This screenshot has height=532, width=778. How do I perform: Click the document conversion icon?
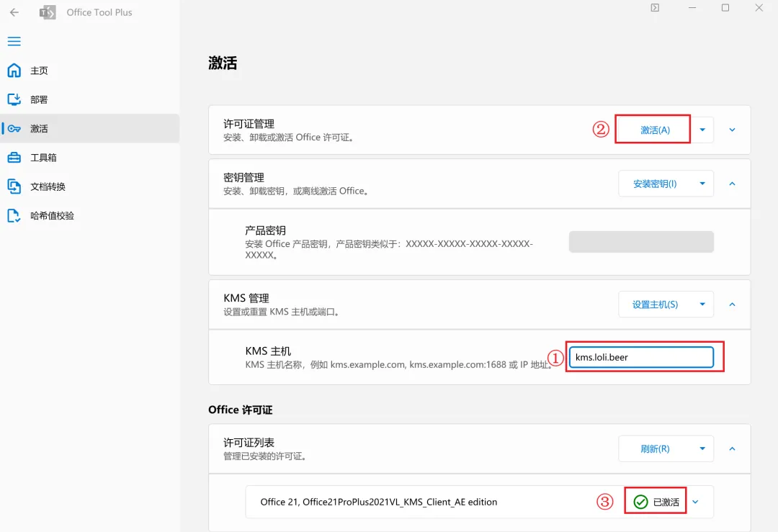[14, 186]
